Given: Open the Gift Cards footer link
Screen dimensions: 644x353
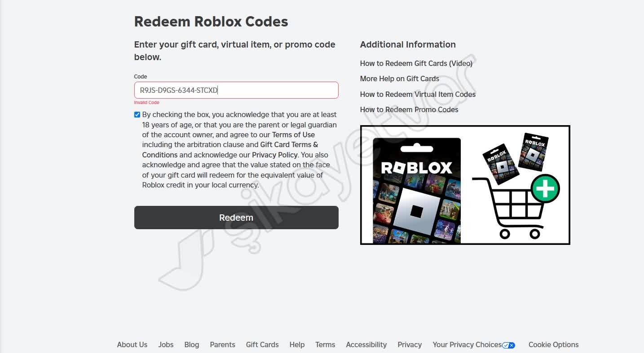Looking at the screenshot, I should [x=262, y=344].
